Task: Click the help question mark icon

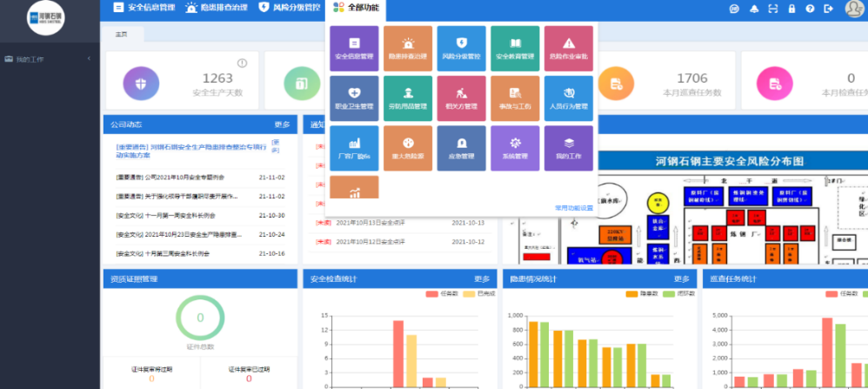Action: tap(810, 9)
